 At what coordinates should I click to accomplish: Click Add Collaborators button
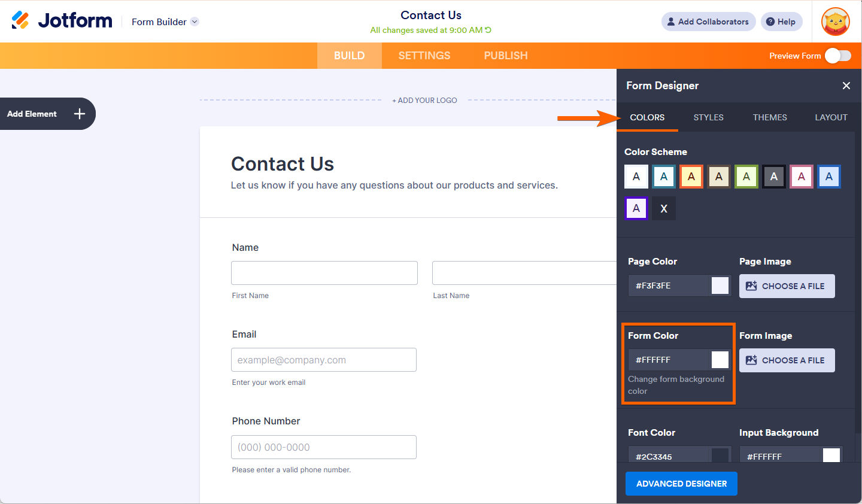[x=708, y=22]
